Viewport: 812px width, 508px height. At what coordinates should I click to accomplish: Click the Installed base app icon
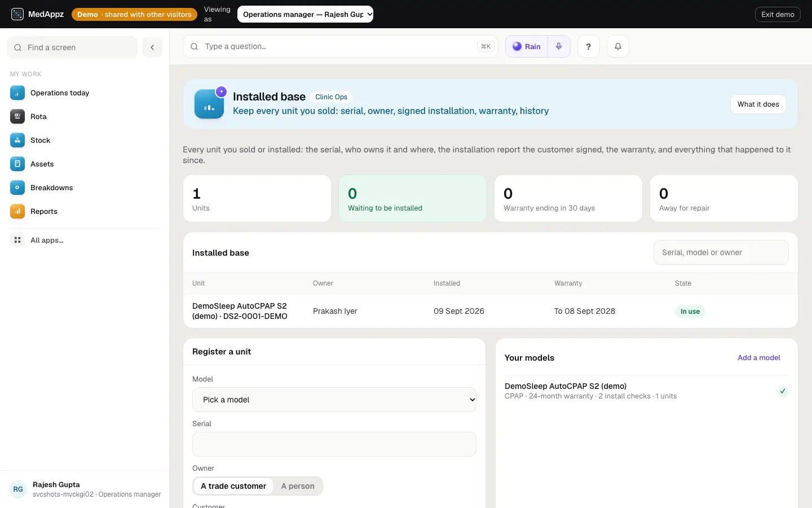coord(209,104)
